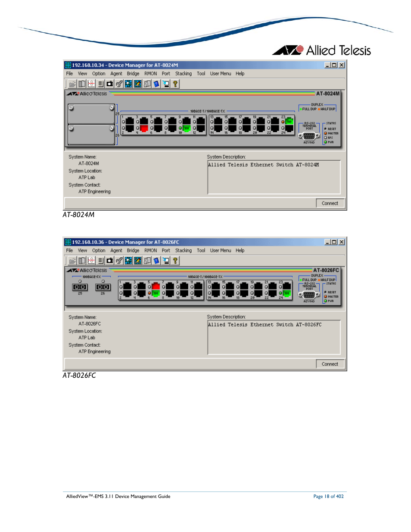The image size is (411, 532).
Task: Click the camera snapshot icon in AT-8024M toolbar
Action: coord(110,84)
